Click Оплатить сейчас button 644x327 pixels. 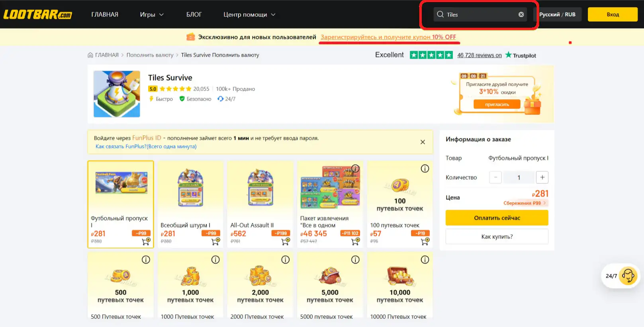497,218
